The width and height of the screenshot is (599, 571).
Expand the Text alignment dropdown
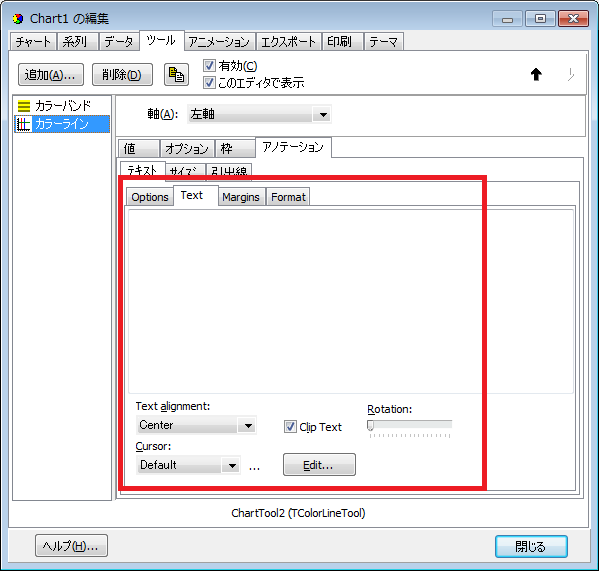pyautogui.click(x=196, y=425)
